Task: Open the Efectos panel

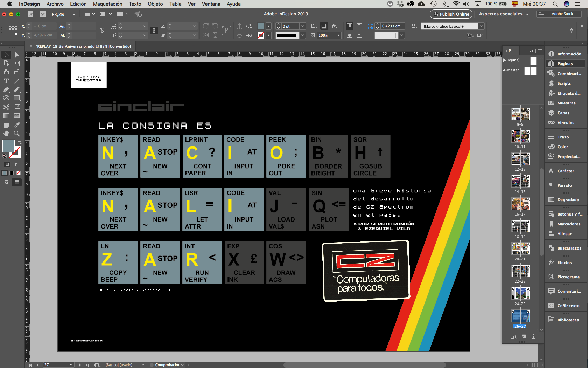Action: 564,263
